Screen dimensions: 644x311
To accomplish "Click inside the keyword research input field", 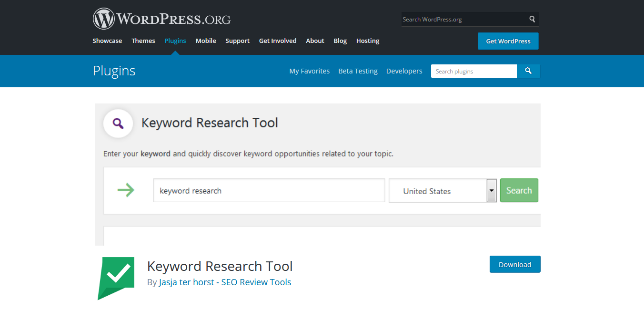I will coord(269,190).
